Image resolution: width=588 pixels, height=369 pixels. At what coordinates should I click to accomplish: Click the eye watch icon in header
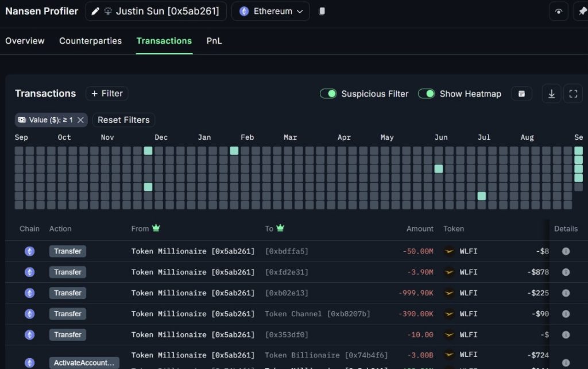tap(558, 11)
